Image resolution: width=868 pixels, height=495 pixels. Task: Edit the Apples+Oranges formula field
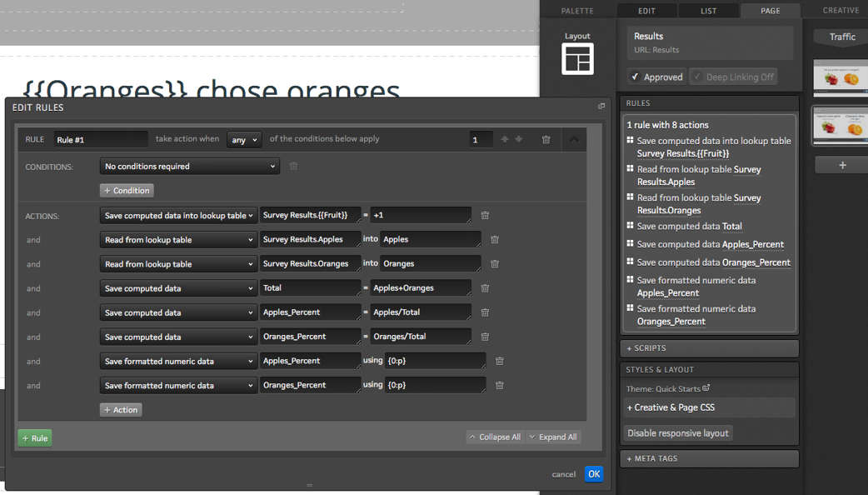point(421,288)
